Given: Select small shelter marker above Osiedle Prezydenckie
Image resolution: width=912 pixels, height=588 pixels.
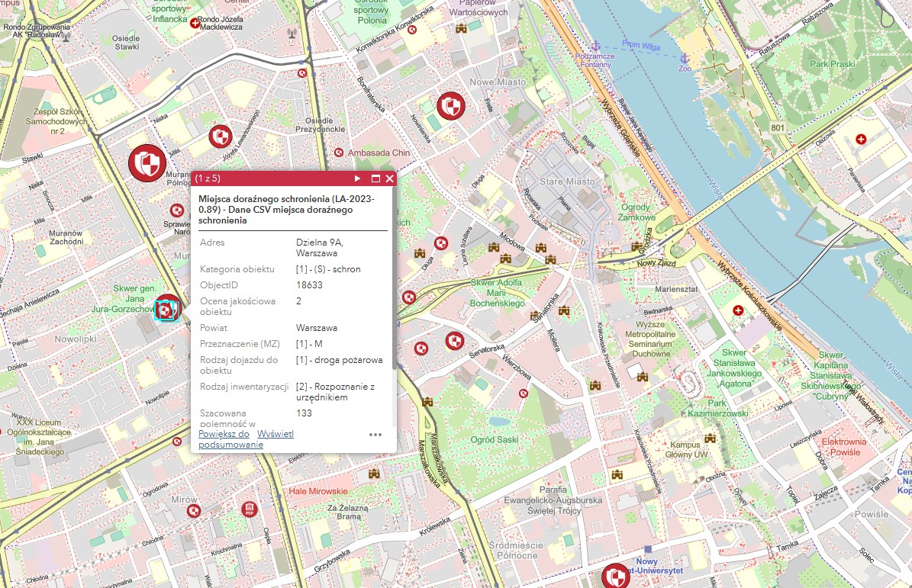Looking at the screenshot, I should (x=302, y=73).
